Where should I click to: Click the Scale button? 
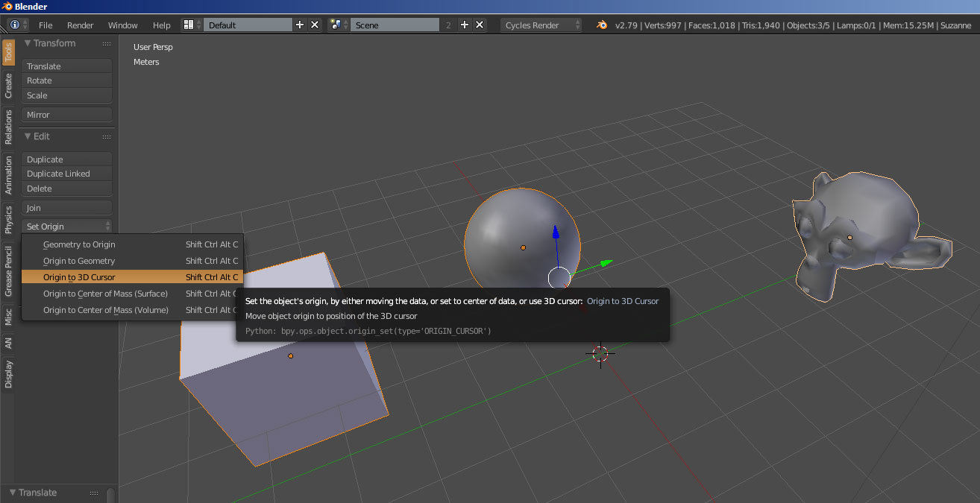67,95
